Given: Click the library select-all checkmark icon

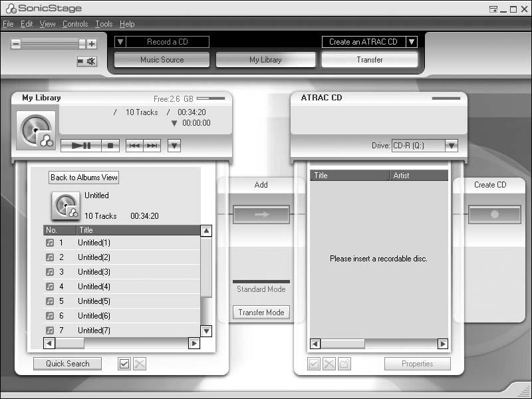Looking at the screenshot, I should point(124,364).
